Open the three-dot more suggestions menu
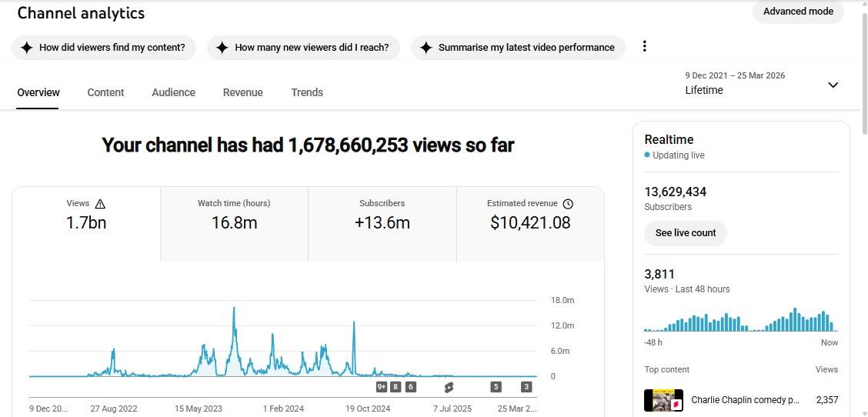 click(644, 46)
